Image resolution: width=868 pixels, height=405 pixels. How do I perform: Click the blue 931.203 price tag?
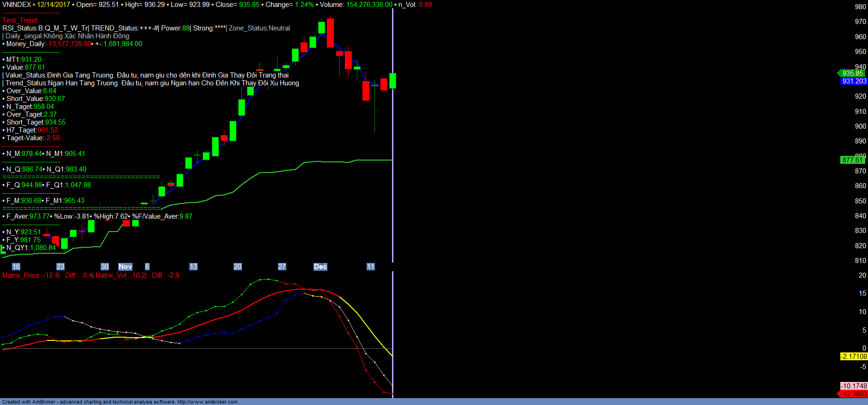pos(854,81)
